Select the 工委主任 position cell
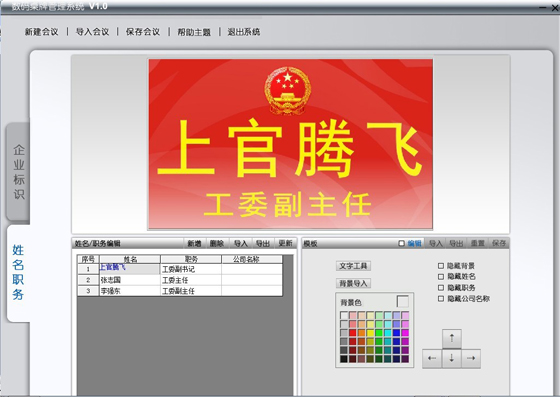The height and width of the screenshot is (397, 560). pos(191,280)
